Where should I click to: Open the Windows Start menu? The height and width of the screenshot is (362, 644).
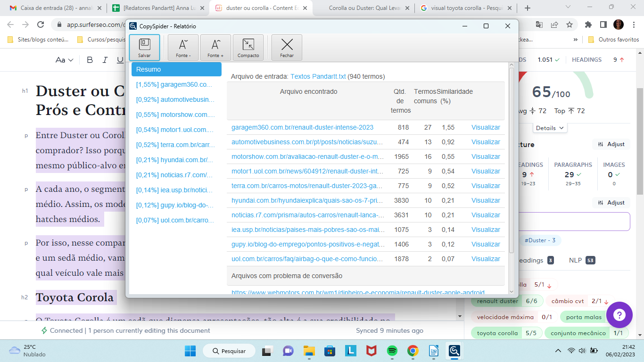(190, 351)
